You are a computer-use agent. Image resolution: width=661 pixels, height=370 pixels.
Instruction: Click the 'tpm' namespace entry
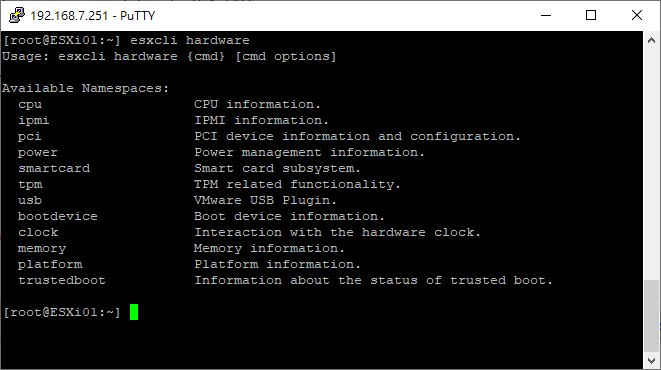point(30,185)
